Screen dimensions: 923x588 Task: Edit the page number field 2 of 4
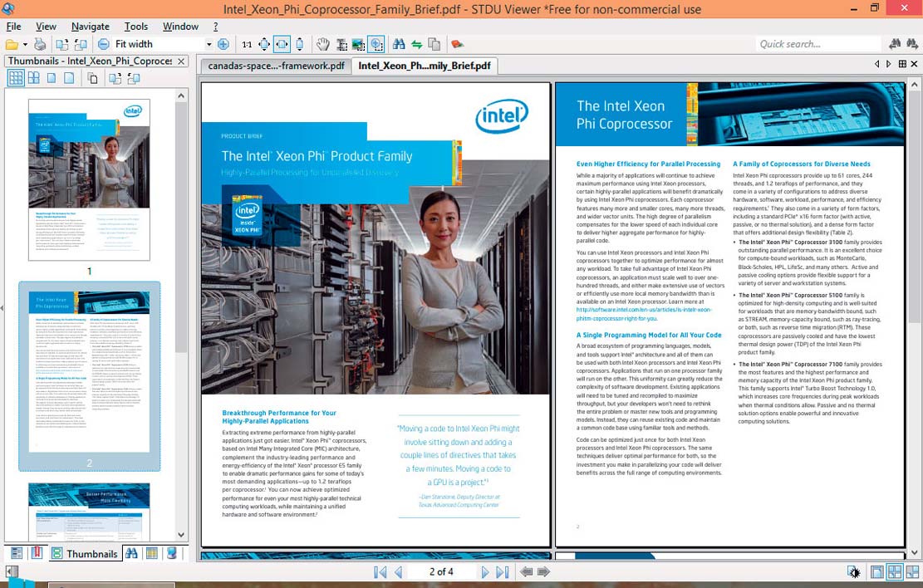point(441,571)
